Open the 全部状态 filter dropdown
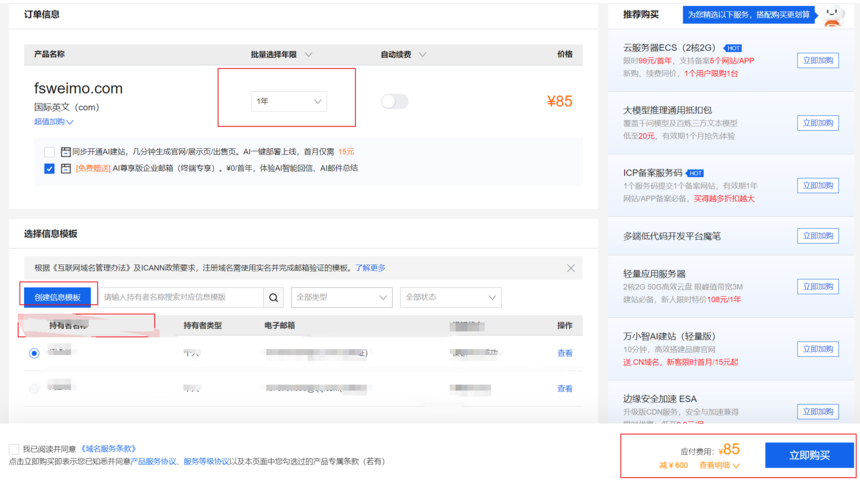Screen dimensions: 860x481 point(450,297)
